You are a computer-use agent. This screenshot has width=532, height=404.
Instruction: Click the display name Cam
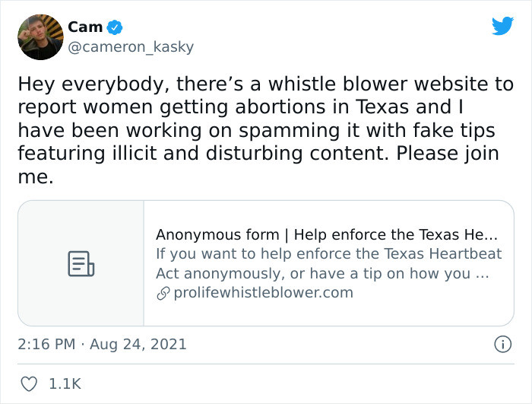pos(85,27)
